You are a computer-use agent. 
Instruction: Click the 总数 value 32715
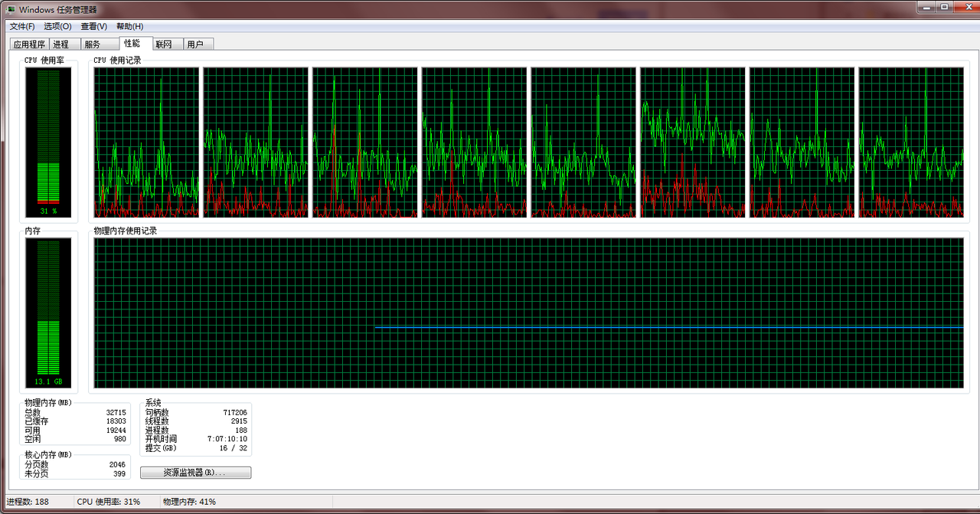coord(116,412)
